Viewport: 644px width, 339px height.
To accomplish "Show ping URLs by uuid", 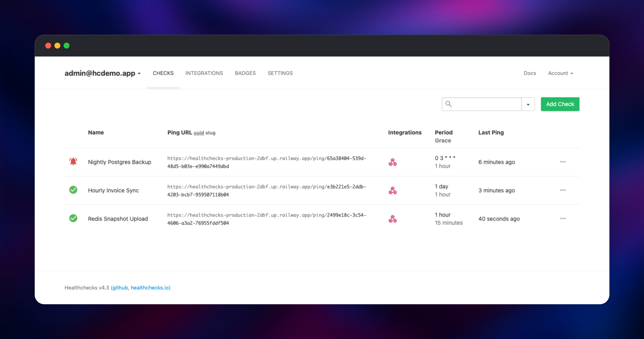I will click(199, 133).
